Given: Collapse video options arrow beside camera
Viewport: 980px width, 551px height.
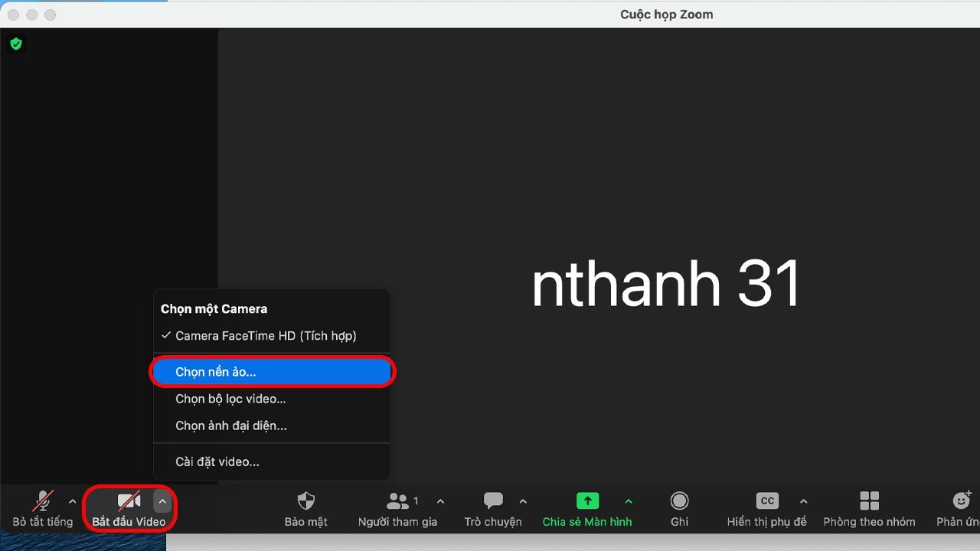Looking at the screenshot, I should pyautogui.click(x=162, y=501).
